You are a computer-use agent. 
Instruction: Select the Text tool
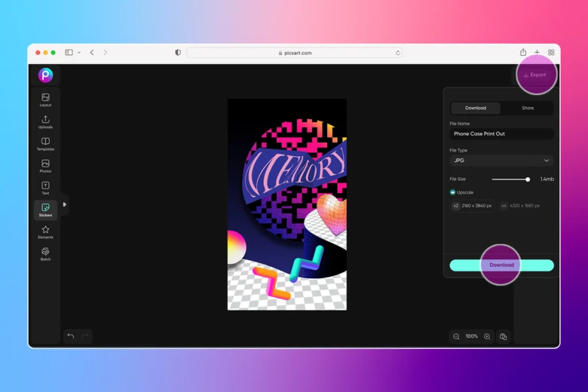pos(45,188)
